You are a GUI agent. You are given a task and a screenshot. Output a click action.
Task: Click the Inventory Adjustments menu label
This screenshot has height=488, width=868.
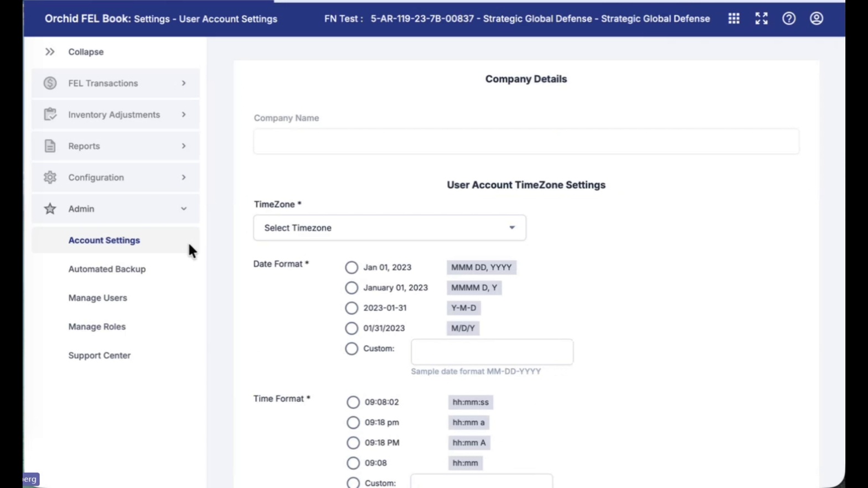114,115
